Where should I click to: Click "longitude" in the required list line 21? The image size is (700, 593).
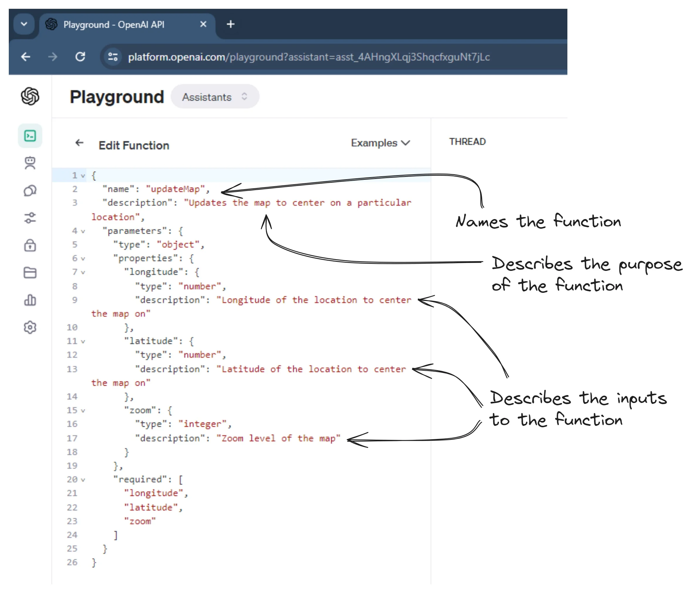(x=154, y=493)
